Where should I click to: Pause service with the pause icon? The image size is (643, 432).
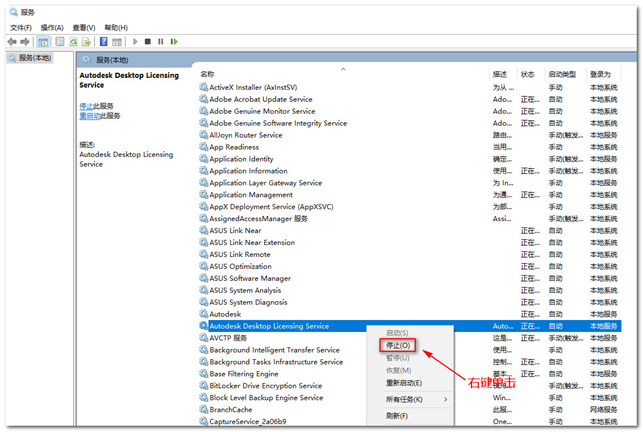click(161, 41)
